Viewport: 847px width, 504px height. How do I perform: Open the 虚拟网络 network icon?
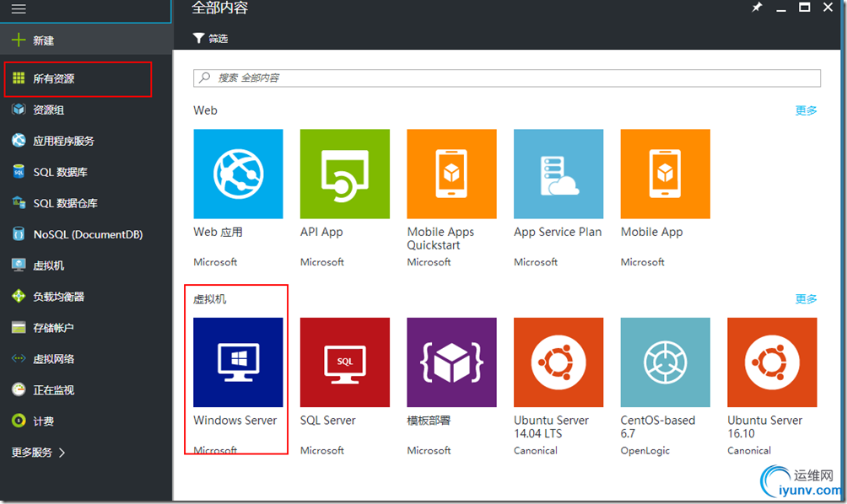(19, 358)
